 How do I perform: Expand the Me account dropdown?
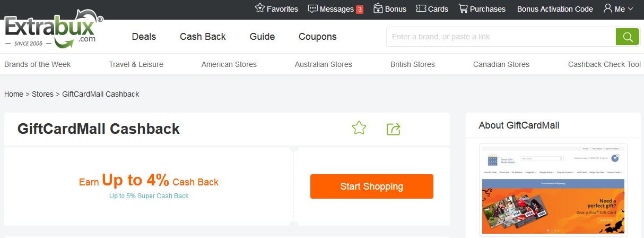click(619, 8)
